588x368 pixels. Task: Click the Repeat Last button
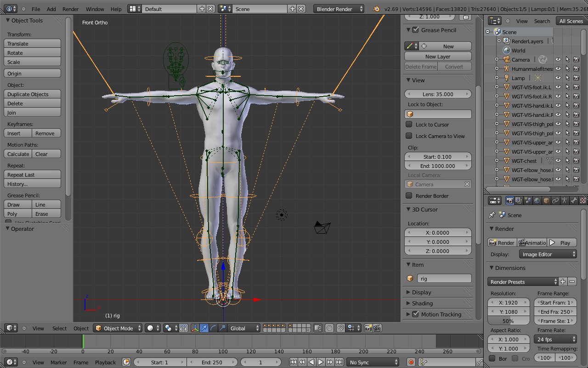pos(33,174)
